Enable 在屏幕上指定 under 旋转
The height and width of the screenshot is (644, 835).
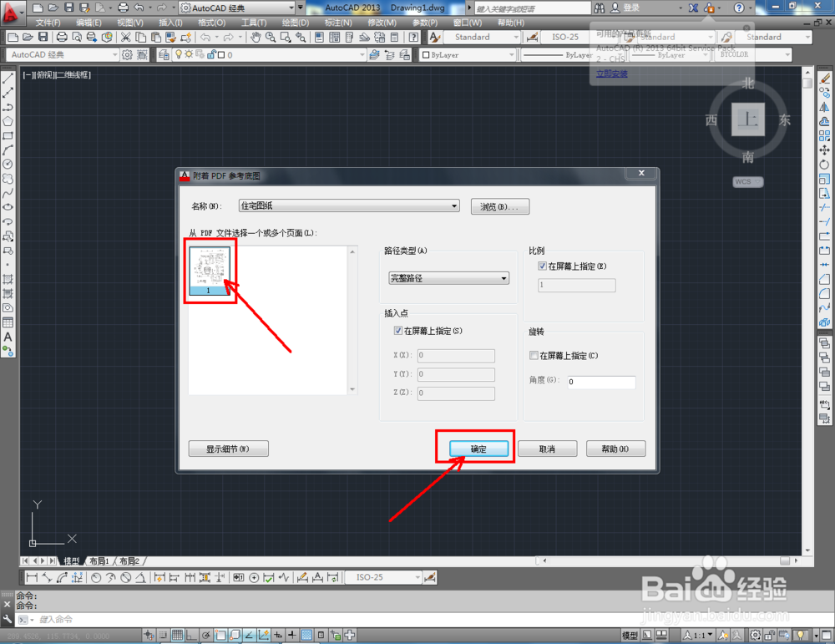pos(532,355)
